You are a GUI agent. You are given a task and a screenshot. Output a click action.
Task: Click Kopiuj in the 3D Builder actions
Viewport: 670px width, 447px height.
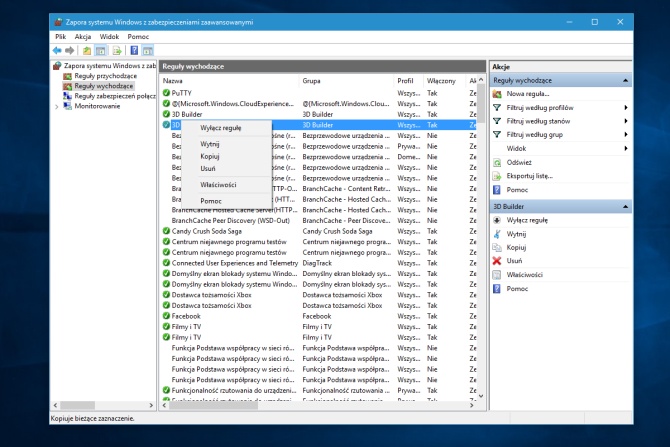point(516,246)
